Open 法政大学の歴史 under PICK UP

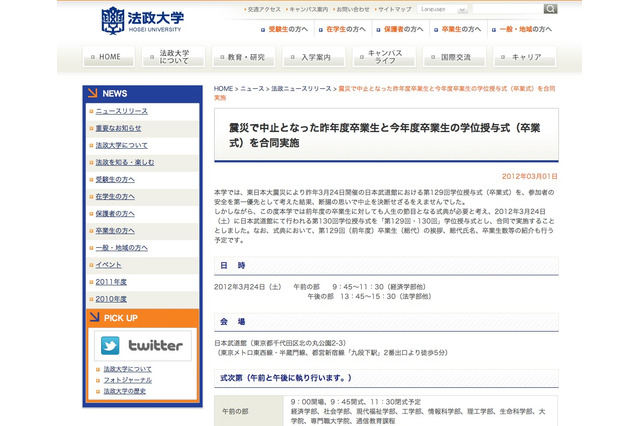124,391
